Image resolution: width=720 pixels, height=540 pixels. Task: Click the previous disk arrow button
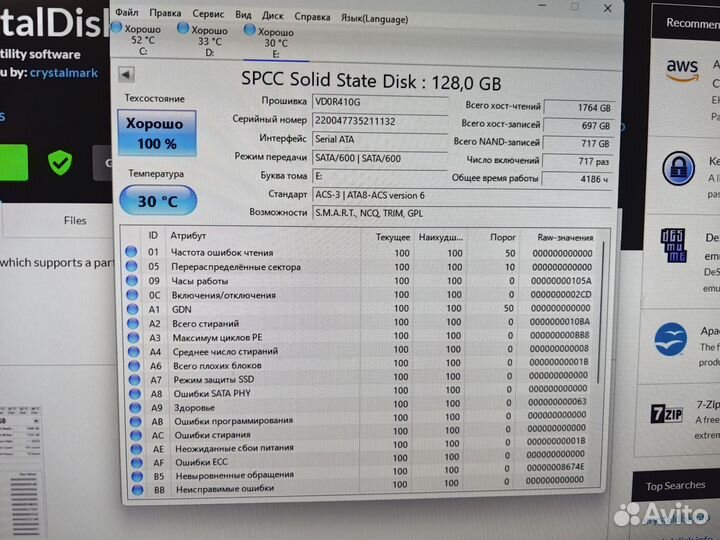[x=126, y=74]
